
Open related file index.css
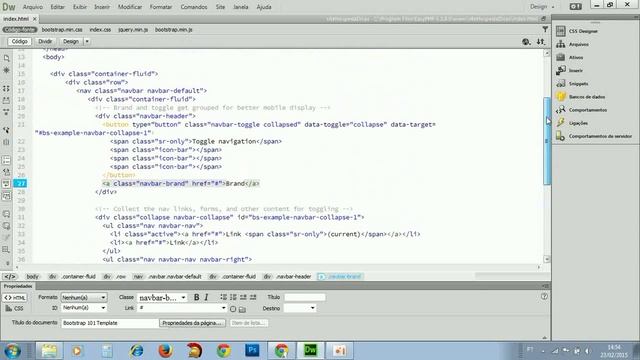(x=100, y=29)
